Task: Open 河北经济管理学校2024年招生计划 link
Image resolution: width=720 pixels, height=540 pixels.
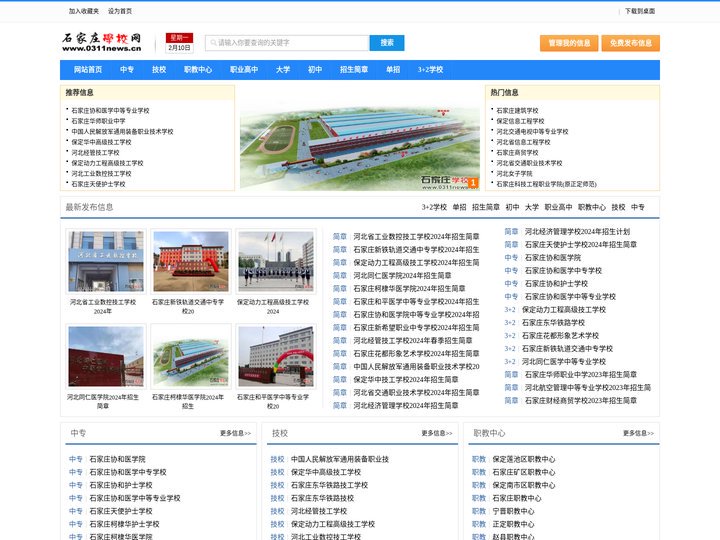Action: point(577,232)
